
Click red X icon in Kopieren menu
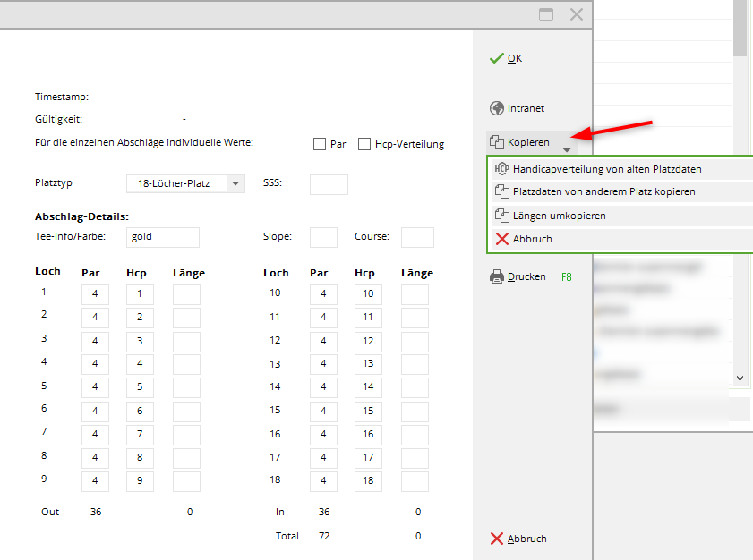[x=501, y=239]
